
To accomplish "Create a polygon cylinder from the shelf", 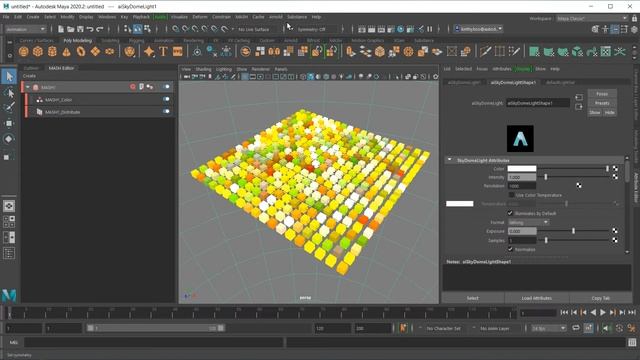I will point(52,51).
